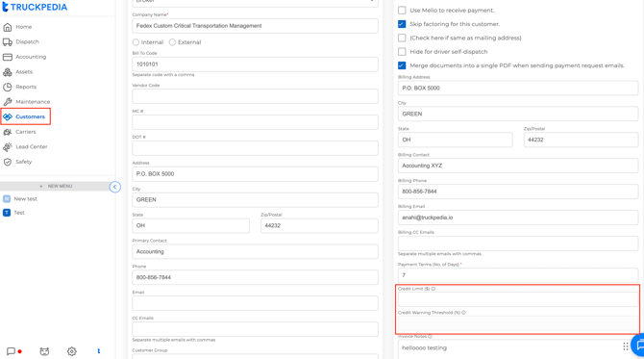The width and height of the screenshot is (644, 359).
Task: Click the grip handle on Invoice Notes
Action: (626, 346)
